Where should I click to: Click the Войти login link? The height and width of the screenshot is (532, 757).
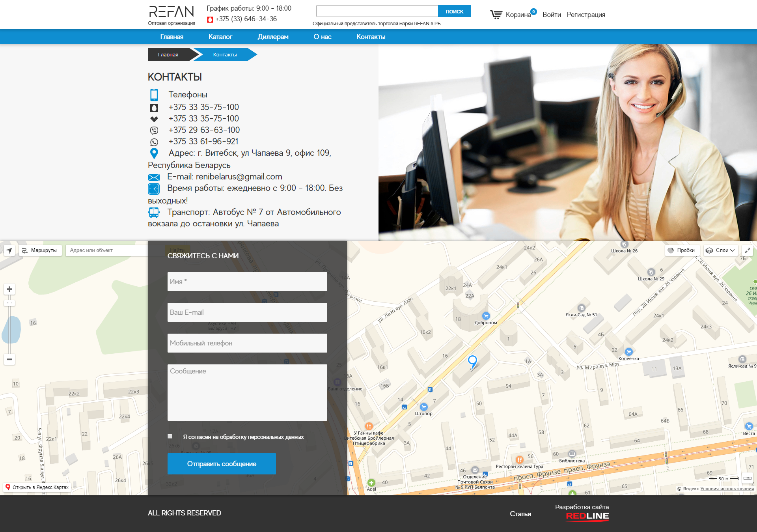(552, 15)
